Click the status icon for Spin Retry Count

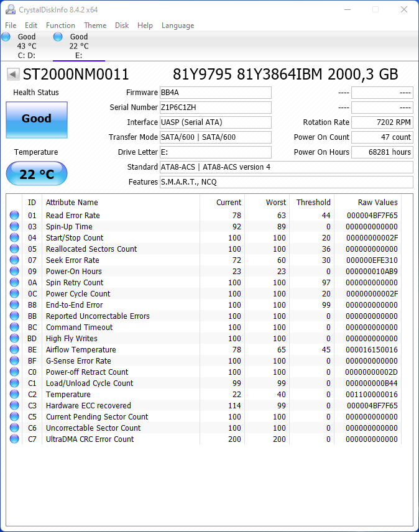pyautogui.click(x=14, y=282)
